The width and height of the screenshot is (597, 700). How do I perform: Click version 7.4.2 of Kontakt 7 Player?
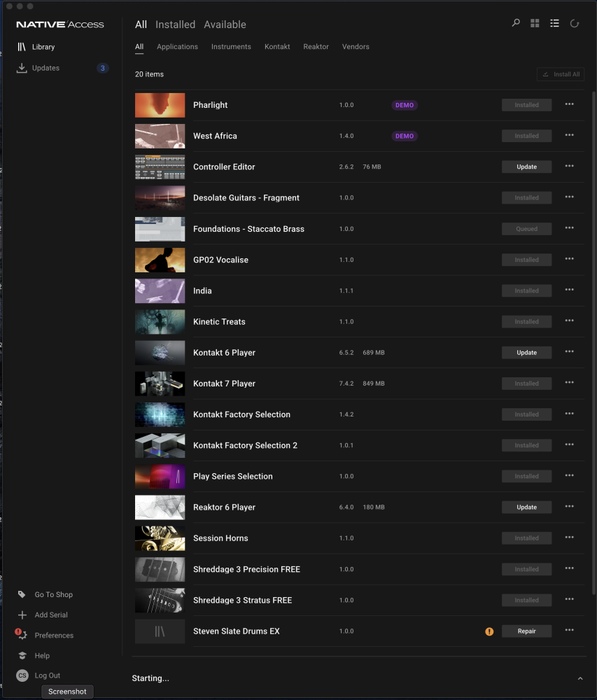coord(346,384)
